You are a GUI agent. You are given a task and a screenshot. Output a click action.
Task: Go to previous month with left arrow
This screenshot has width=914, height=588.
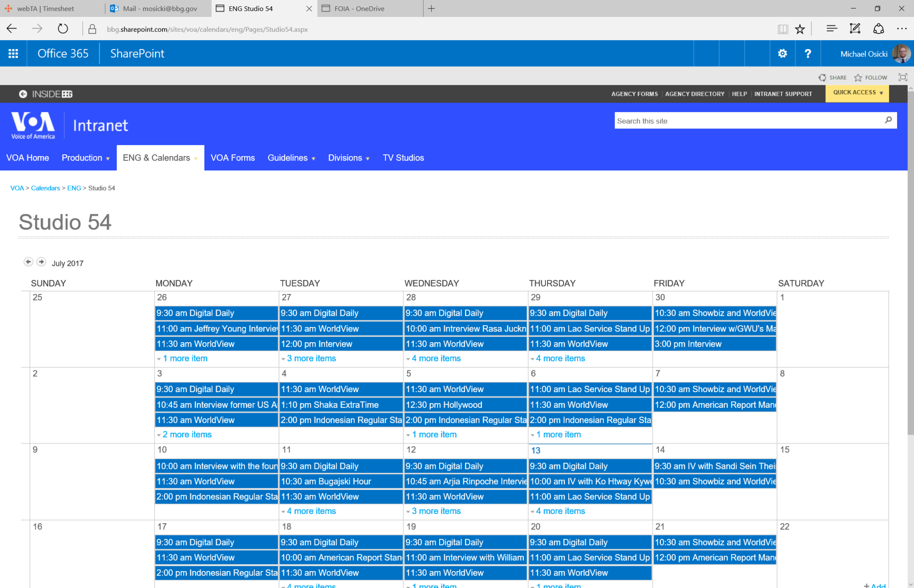[28, 262]
